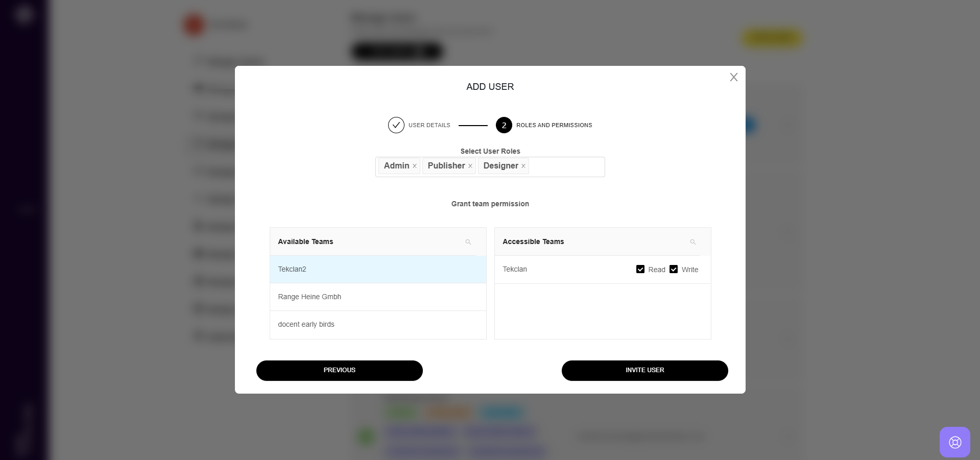980x460 pixels.
Task: Remove the Publisher role tag
Action: click(x=470, y=166)
